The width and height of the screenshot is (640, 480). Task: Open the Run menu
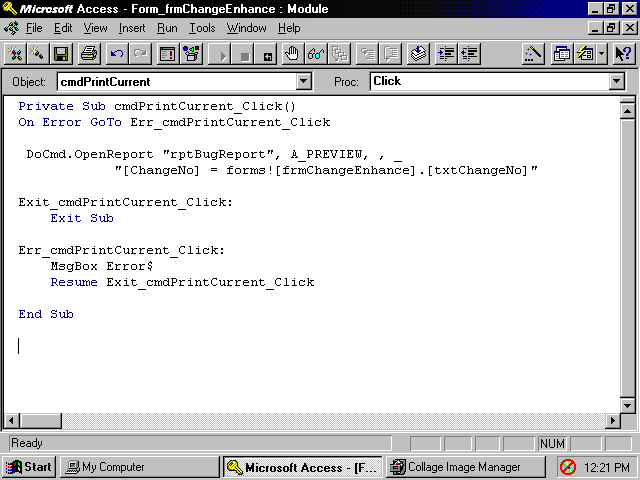click(x=167, y=28)
